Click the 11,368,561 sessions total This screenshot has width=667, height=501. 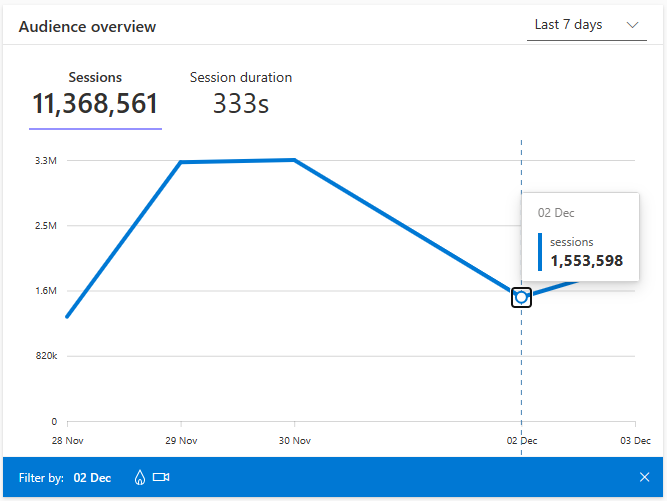[x=95, y=104]
